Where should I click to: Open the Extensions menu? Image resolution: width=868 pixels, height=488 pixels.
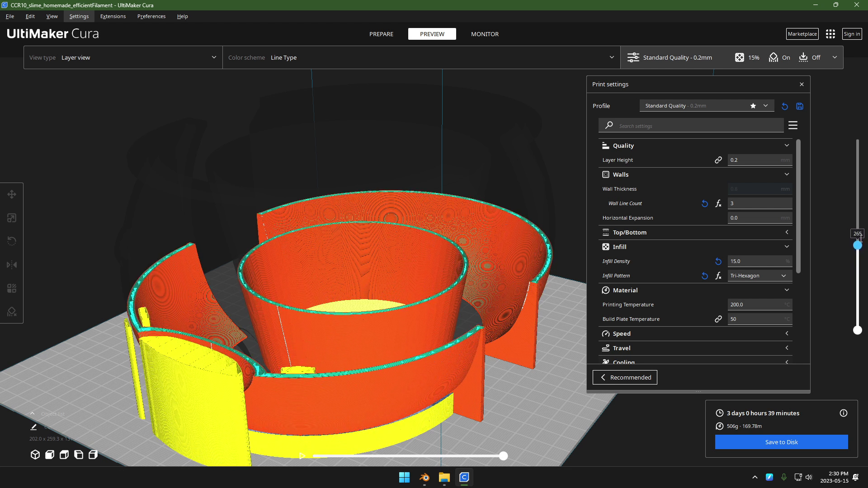(x=113, y=16)
